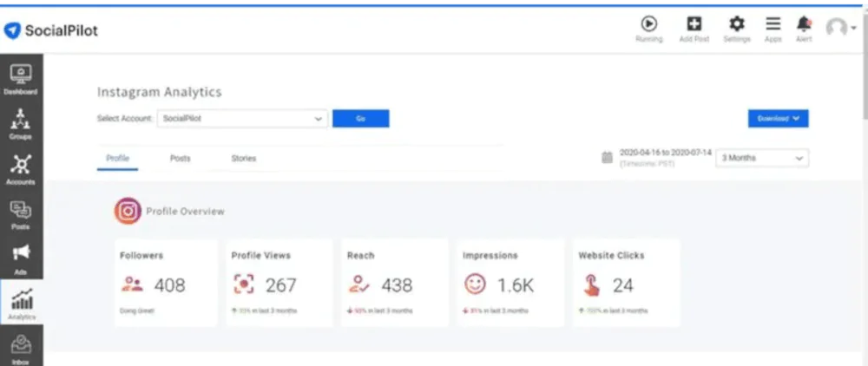Click the Website Clicks value 24
Screen dimensions: 868x366
pos(622,286)
